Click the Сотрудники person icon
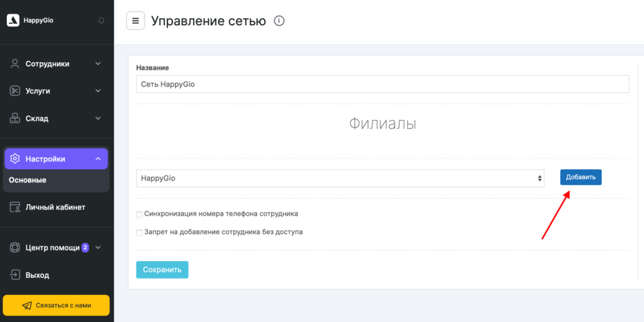Image resolution: width=644 pixels, height=322 pixels. (15, 64)
